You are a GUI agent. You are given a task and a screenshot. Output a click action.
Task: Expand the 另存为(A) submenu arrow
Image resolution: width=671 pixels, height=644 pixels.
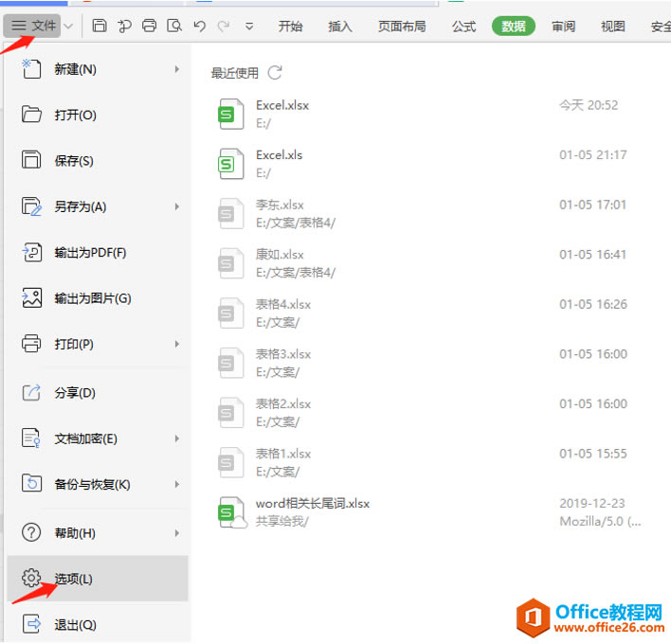click(x=176, y=206)
